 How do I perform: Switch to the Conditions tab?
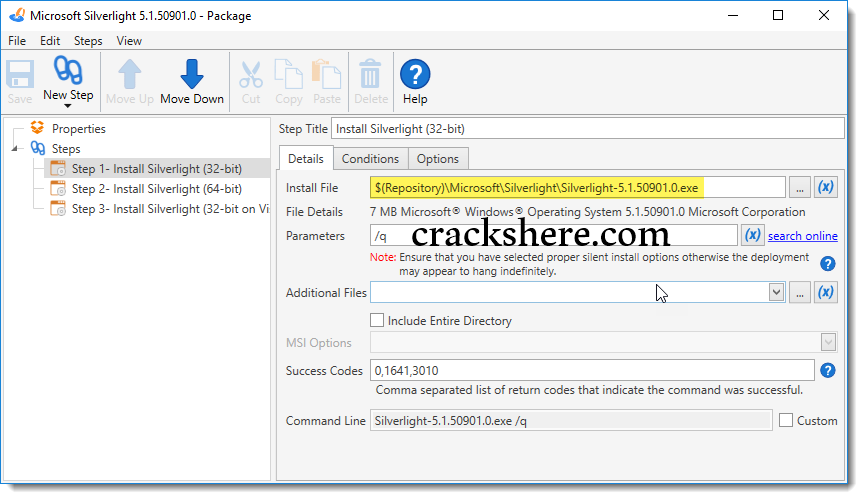(370, 159)
